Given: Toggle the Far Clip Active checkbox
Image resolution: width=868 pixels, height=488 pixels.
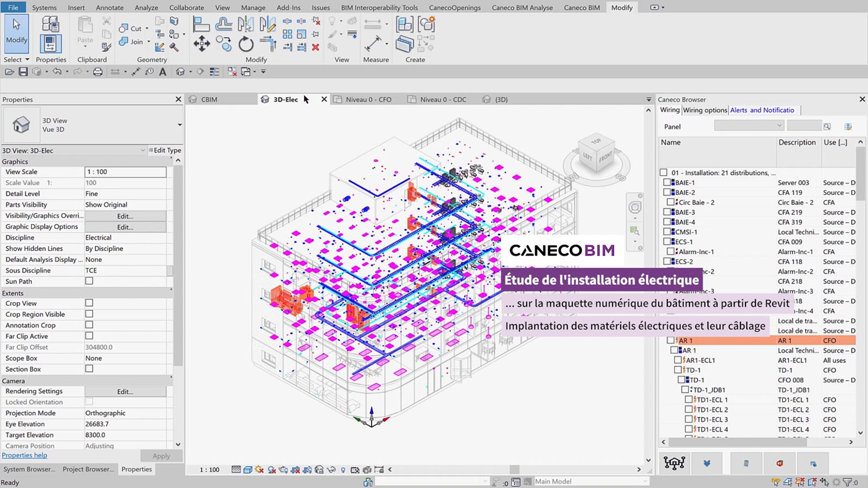Looking at the screenshot, I should pyautogui.click(x=89, y=336).
